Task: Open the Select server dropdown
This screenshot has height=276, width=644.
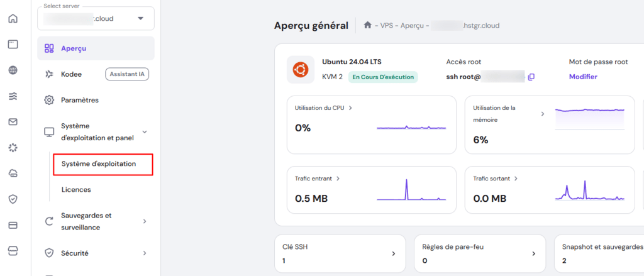Action: [96, 18]
